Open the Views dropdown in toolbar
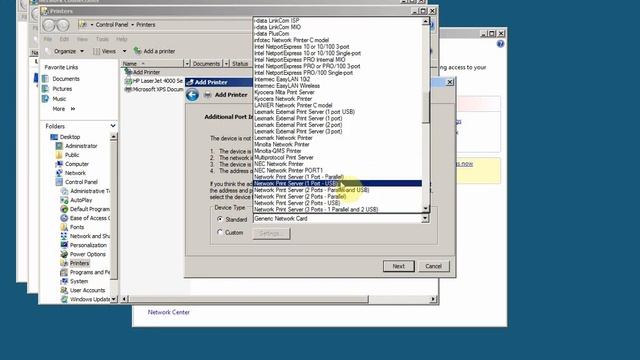This screenshot has width=640, height=360. (110, 51)
